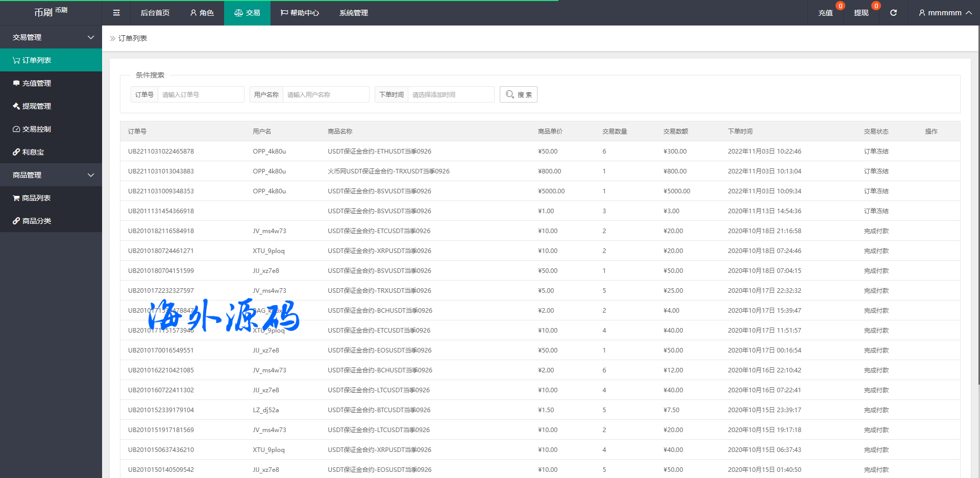Screen dimensions: 980x478
Task: Open the 下单时间 date picker field
Action: (x=451, y=94)
